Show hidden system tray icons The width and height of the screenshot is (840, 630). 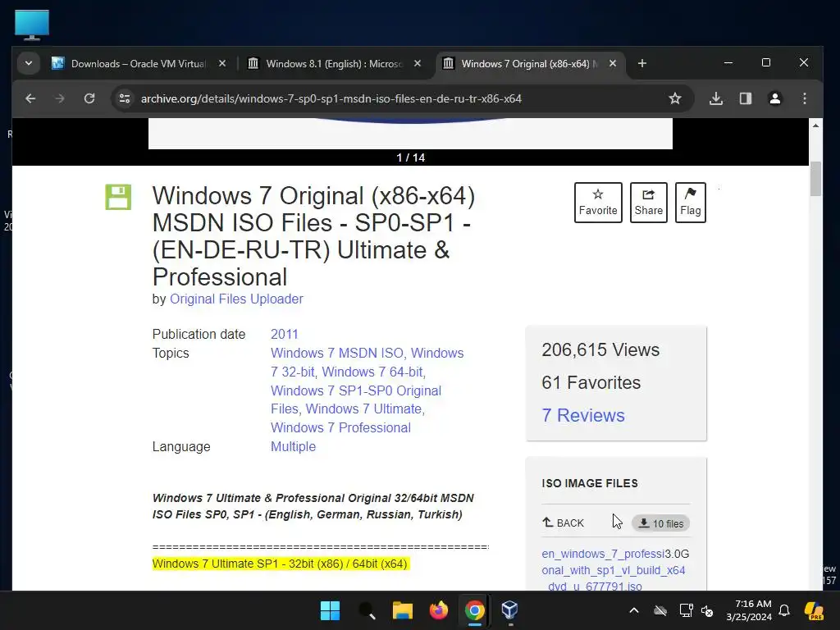click(634, 610)
